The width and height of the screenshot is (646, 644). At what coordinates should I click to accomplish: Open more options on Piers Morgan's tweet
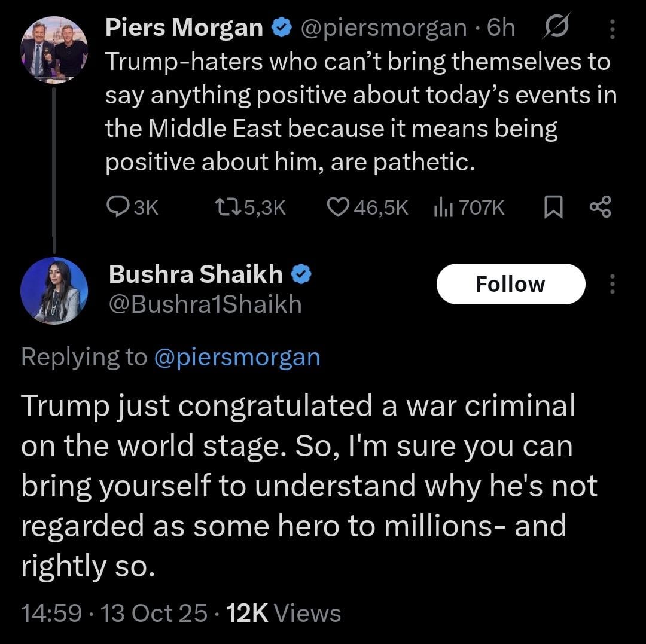[x=611, y=28]
